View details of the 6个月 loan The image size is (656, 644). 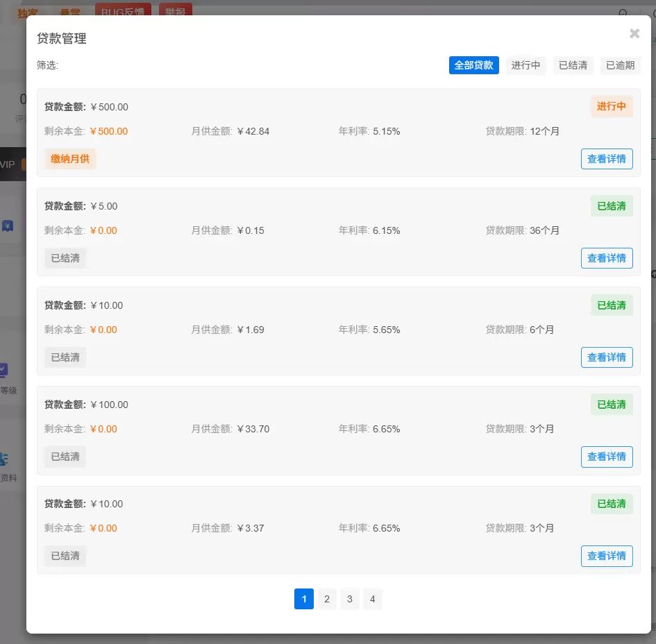point(607,357)
